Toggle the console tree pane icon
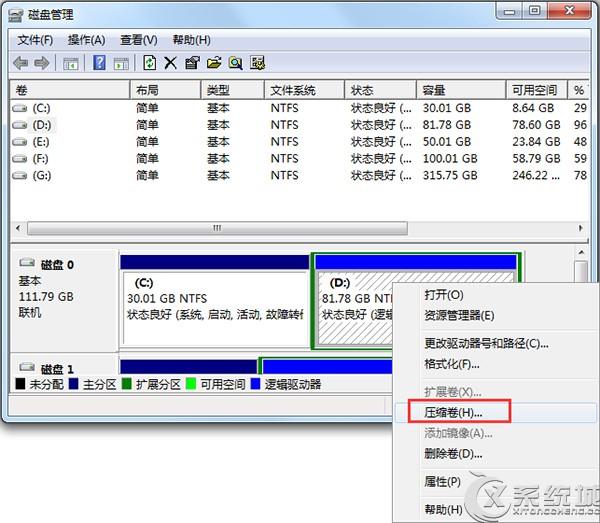 71,63
